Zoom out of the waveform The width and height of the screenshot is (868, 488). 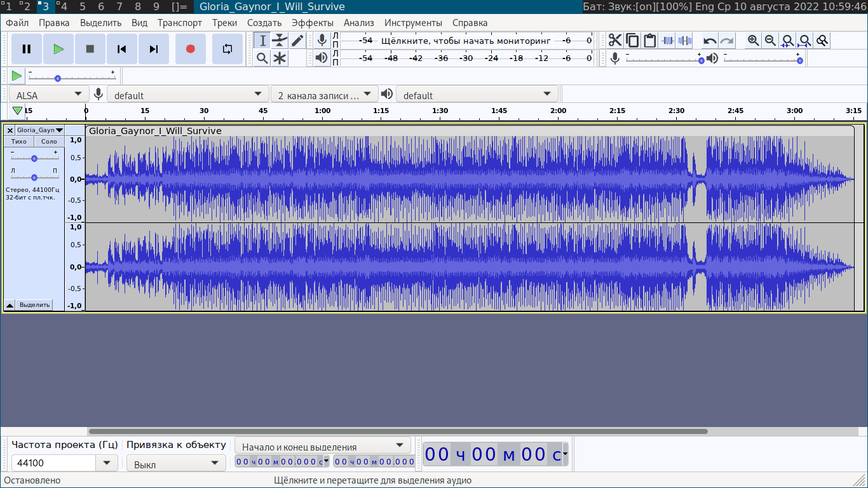(x=770, y=41)
